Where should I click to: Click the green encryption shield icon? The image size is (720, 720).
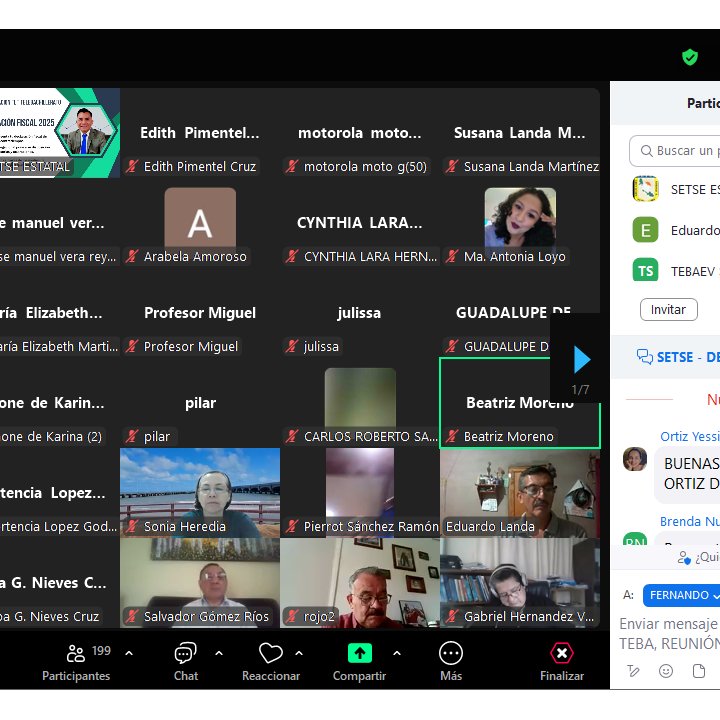click(690, 57)
